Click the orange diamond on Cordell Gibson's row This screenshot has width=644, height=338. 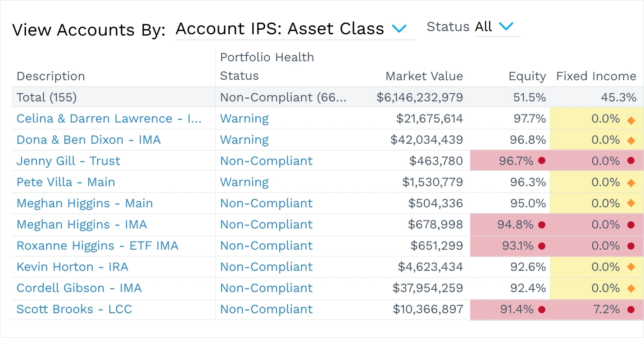(x=630, y=288)
